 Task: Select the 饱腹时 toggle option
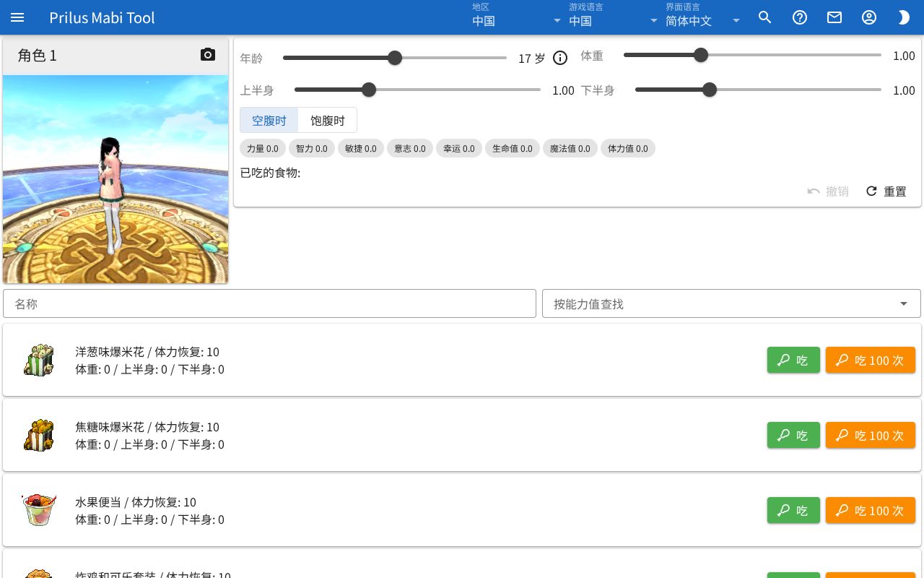click(x=328, y=121)
